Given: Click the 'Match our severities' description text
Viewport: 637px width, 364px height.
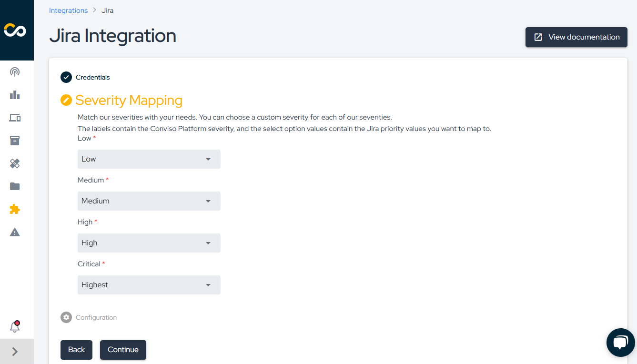Looking at the screenshot, I should (234, 117).
